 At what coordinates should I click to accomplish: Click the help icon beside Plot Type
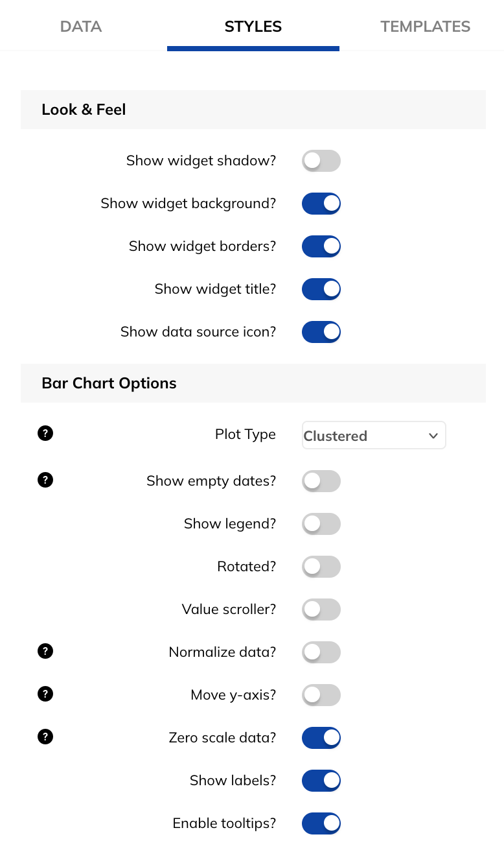click(45, 433)
